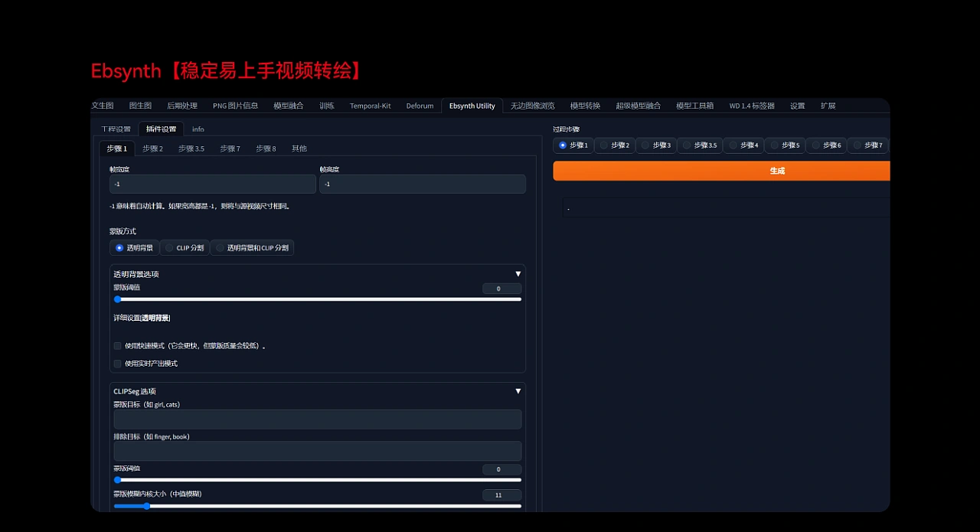Click the 过程步骤 label
The width and height of the screenshot is (980, 532).
pos(566,129)
